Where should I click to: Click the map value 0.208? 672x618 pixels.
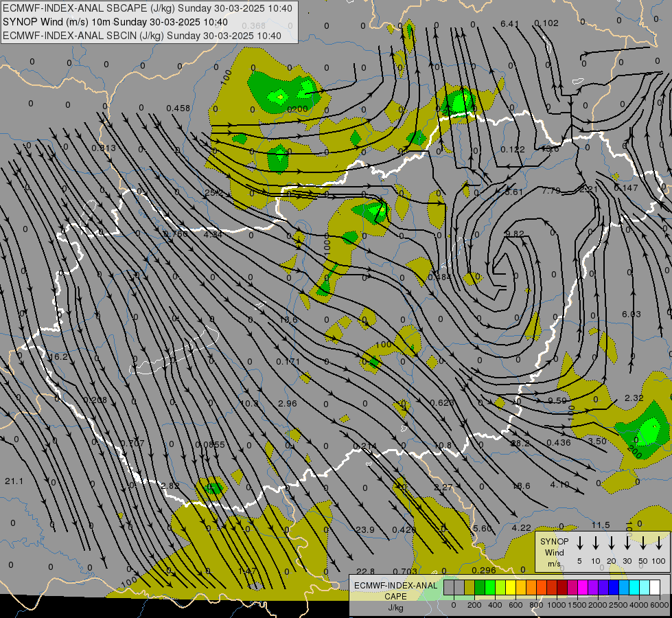[95, 400]
